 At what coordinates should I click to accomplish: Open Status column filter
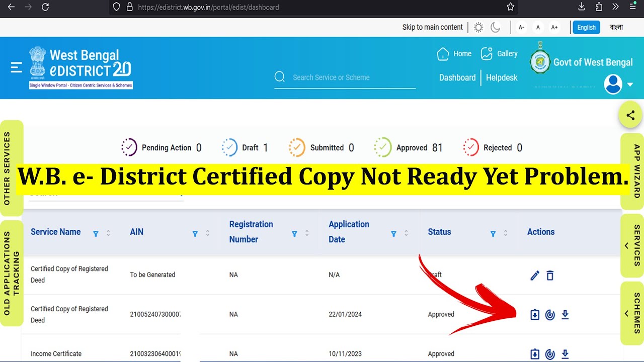click(x=493, y=234)
